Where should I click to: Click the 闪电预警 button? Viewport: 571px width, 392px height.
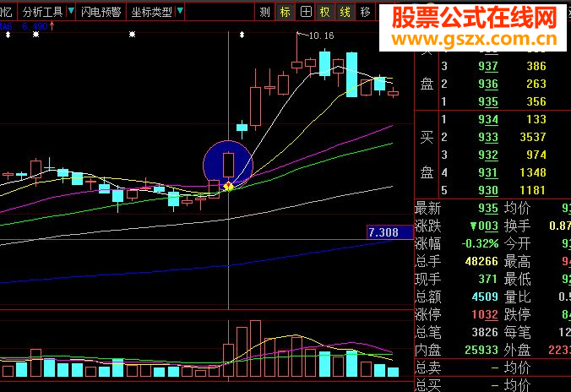click(x=101, y=12)
